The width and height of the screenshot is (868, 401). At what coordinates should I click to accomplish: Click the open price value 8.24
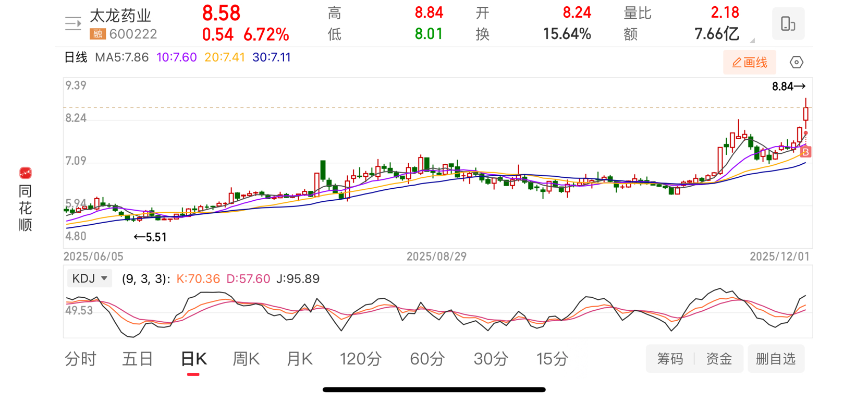pos(577,13)
